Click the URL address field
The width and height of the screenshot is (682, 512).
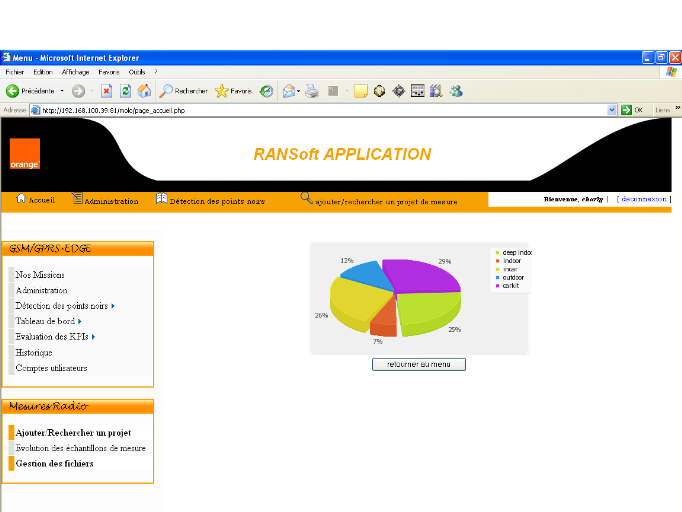tap(320, 110)
